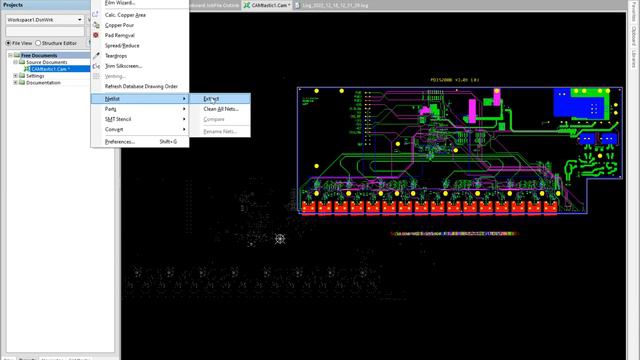
Task: Click the log file icon on the Log tab
Action: pos(297,5)
